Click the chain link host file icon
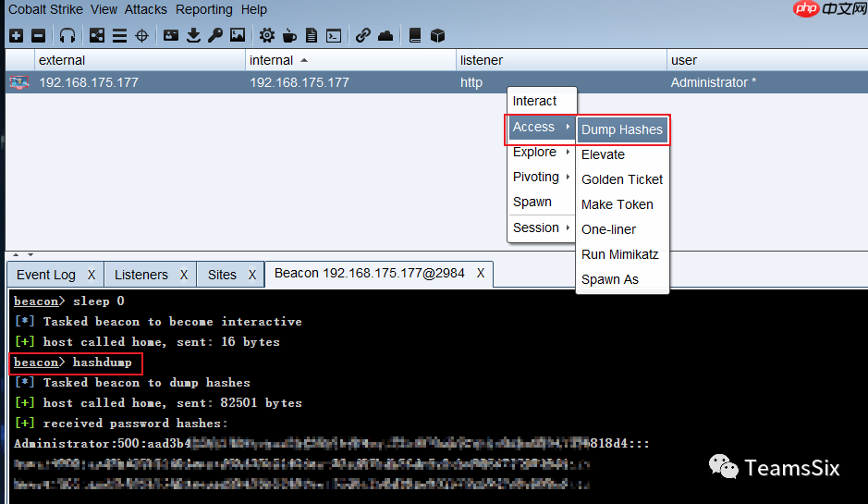 [x=363, y=36]
